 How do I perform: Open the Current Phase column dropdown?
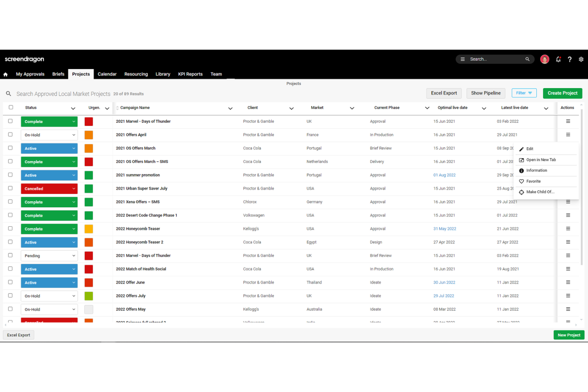click(427, 108)
